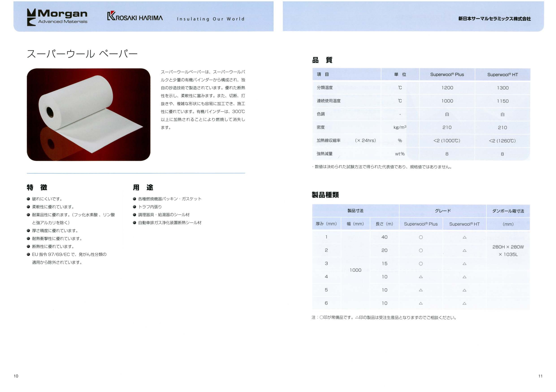Click the value <2 (1000℃)
The image size is (556, 392).
tap(447, 141)
